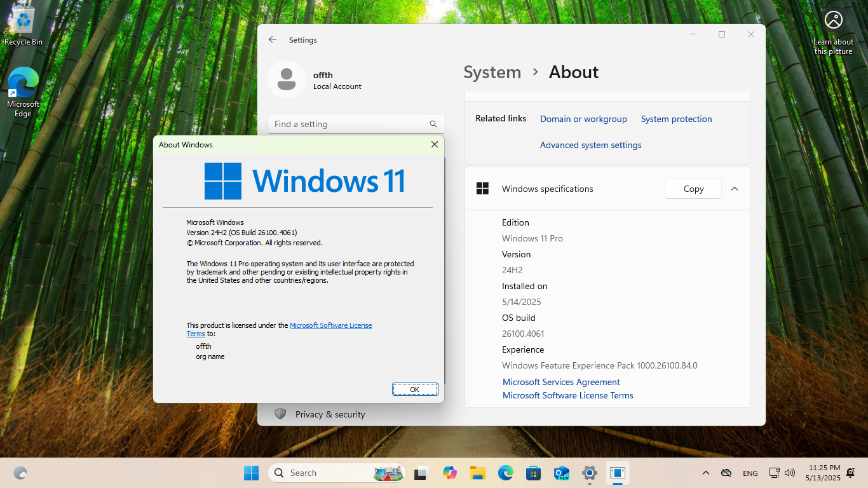Open File Explorer from the taskbar
The image size is (868, 488).
point(478,473)
